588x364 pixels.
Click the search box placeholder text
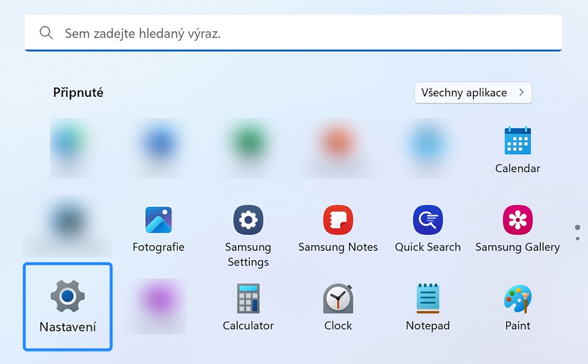pyautogui.click(x=142, y=34)
